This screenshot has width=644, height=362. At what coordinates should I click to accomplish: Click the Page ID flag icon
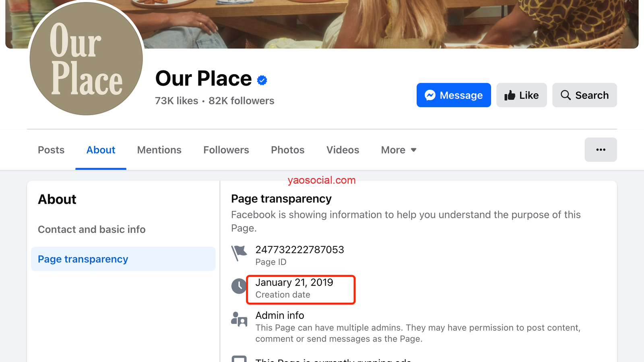(239, 253)
